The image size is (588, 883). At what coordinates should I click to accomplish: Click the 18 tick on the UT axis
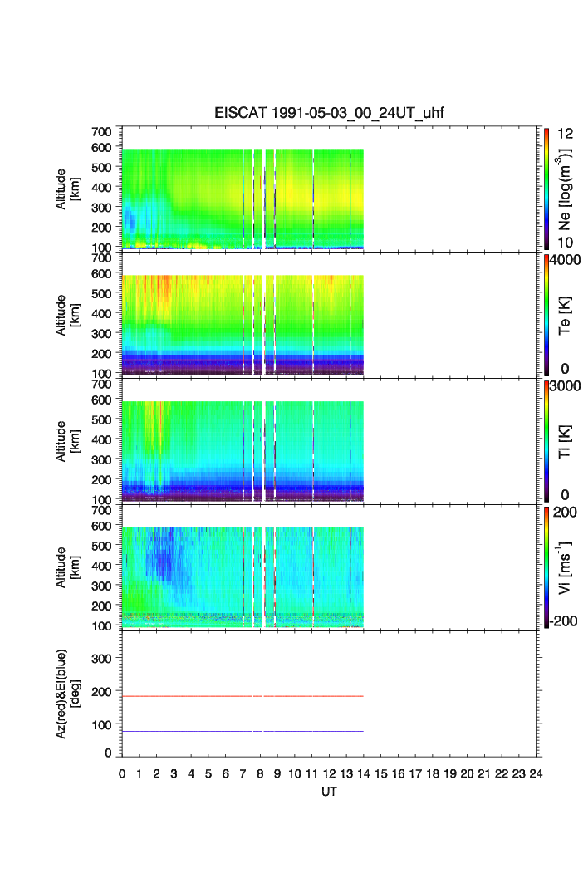pyautogui.click(x=433, y=774)
